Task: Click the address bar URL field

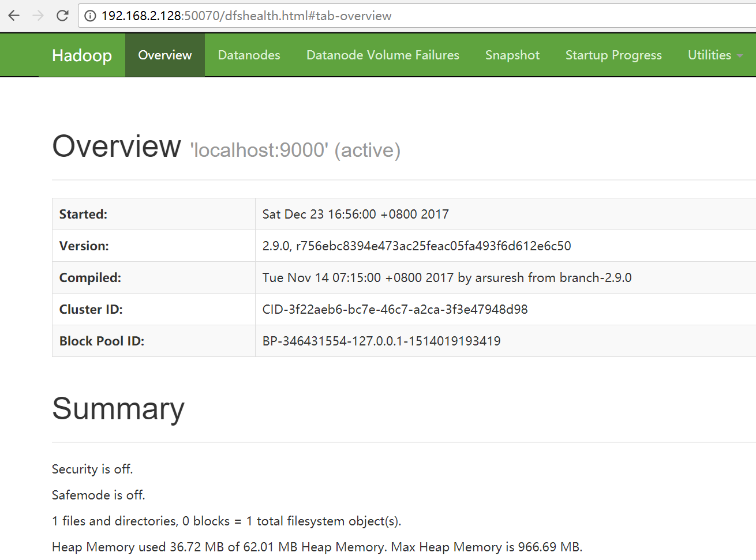Action: [404, 16]
